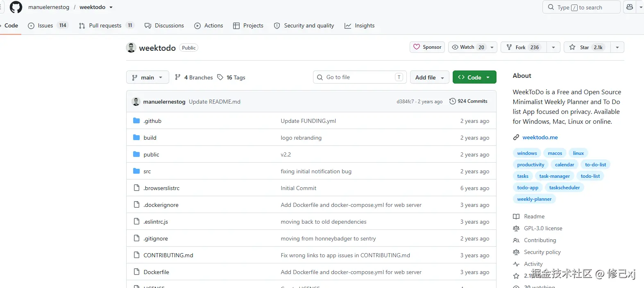The height and width of the screenshot is (288, 644).
Task: Click the .dockerignore file icon
Action: click(137, 204)
